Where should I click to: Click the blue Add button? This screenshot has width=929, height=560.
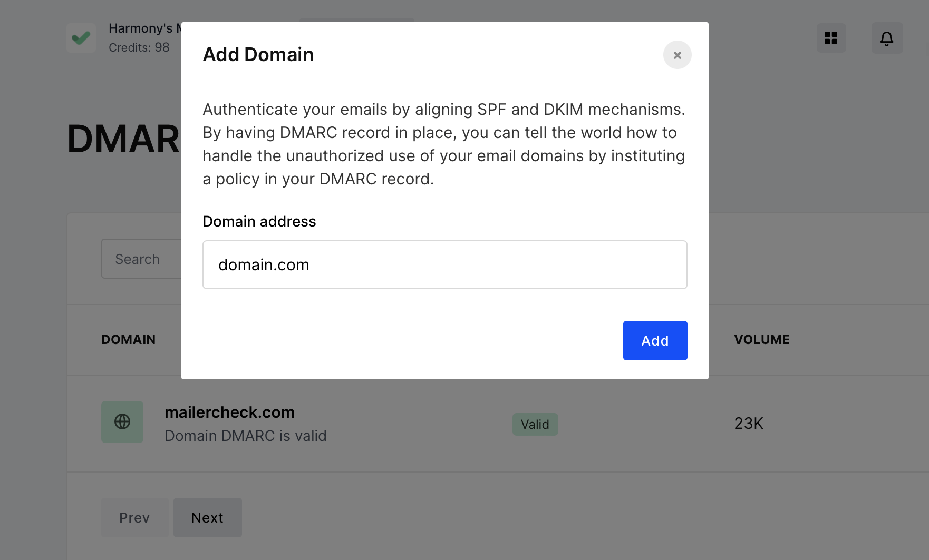coord(655,340)
